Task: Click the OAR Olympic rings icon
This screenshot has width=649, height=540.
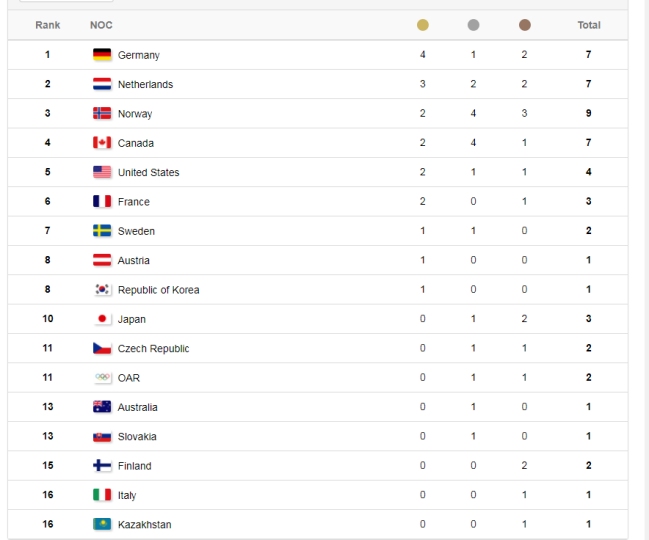Action: [102, 378]
